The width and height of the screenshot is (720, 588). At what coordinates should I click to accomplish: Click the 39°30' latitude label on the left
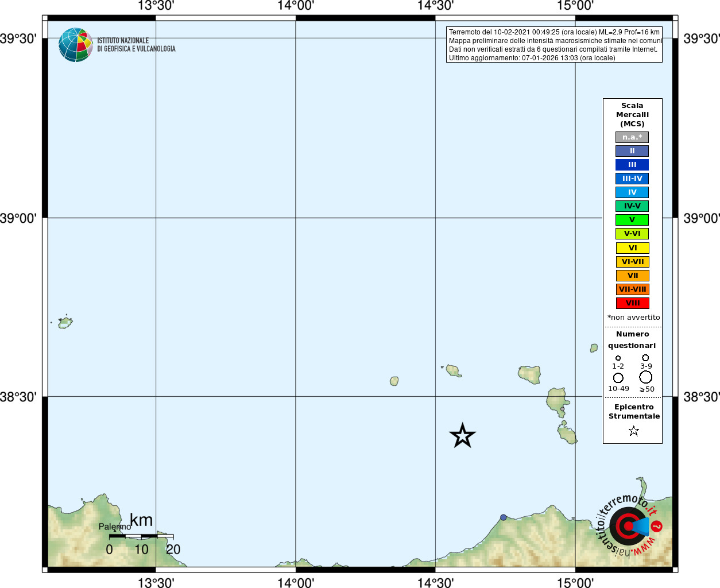coord(18,38)
